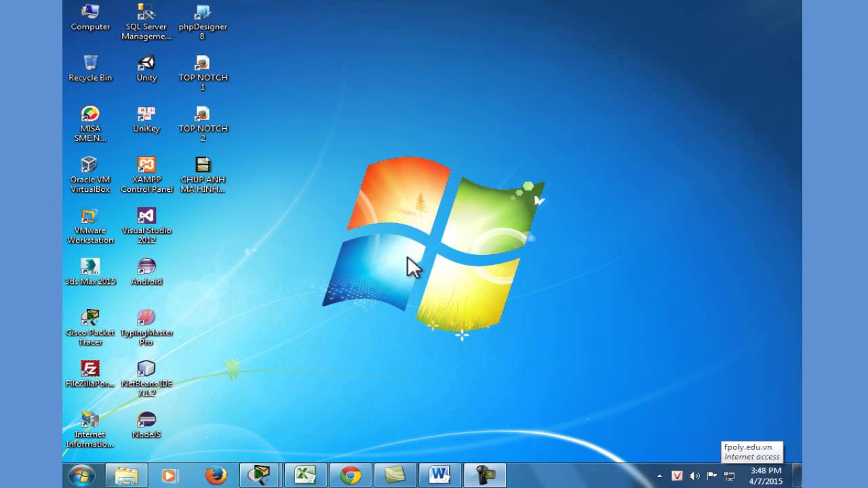This screenshot has height=488, width=868.
Task: Open the Unity shortcut
Action: (146, 68)
